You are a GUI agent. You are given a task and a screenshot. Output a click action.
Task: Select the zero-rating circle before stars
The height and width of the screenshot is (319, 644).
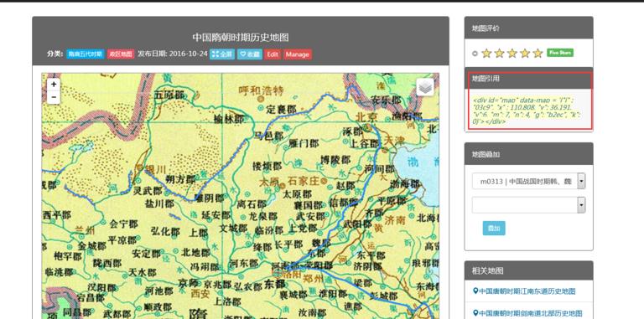pyautogui.click(x=475, y=54)
